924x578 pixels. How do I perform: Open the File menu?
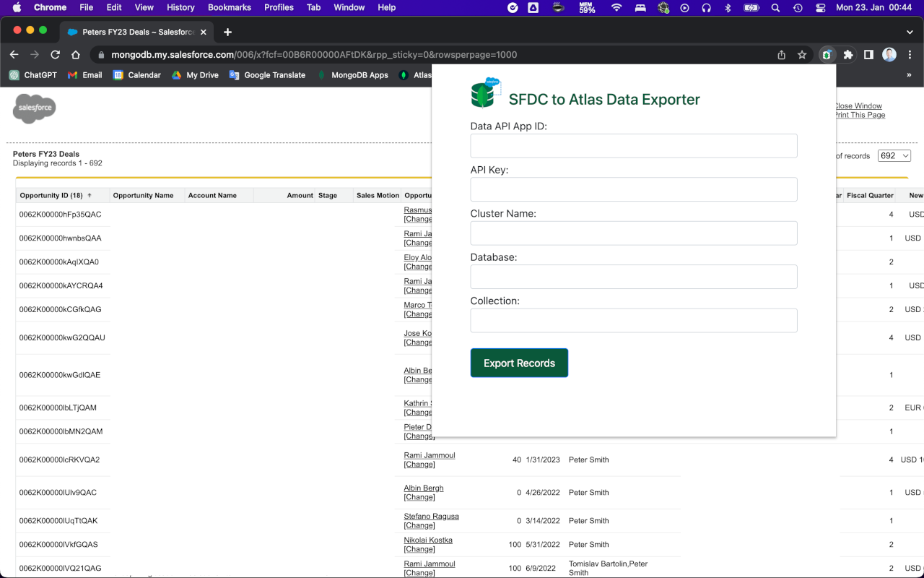click(x=86, y=7)
